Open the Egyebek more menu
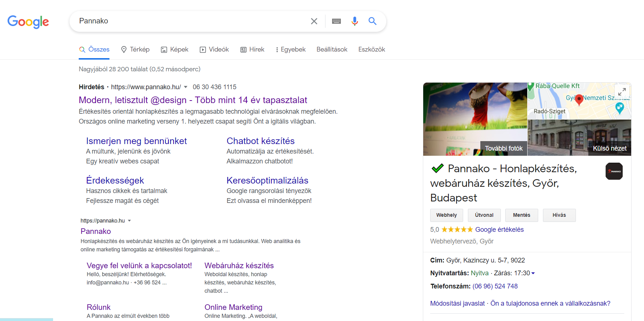The width and height of the screenshot is (644, 321). click(290, 49)
